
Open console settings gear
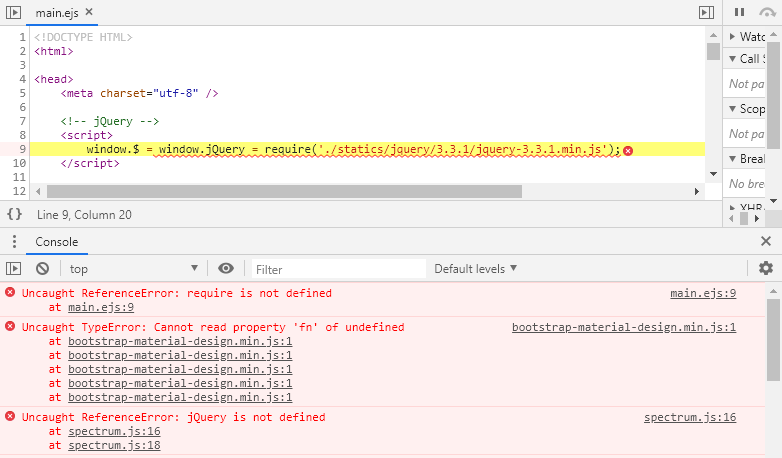coord(766,268)
